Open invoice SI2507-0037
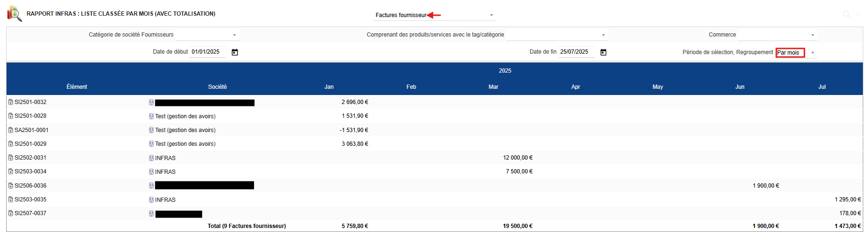This screenshot has height=247, width=868. [x=30, y=213]
